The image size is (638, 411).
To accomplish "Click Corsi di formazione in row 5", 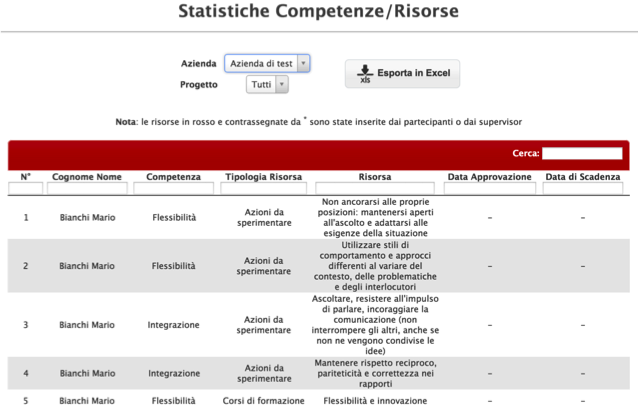I will pos(264,401).
